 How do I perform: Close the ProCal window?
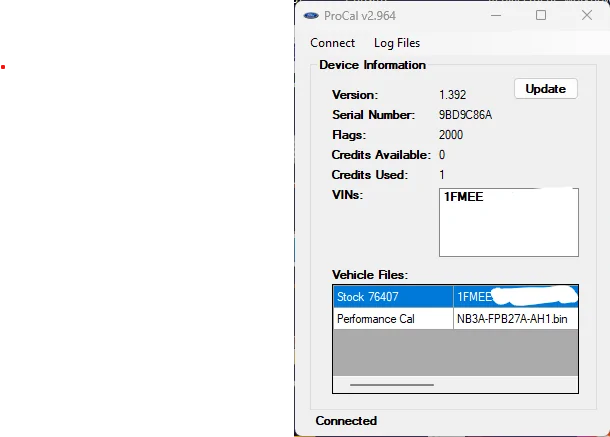coord(587,16)
